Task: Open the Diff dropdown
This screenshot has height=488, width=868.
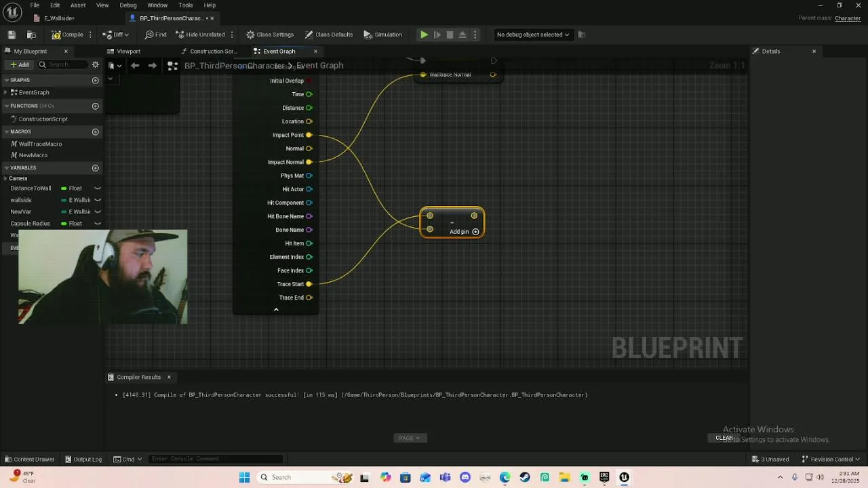Action: [116, 35]
